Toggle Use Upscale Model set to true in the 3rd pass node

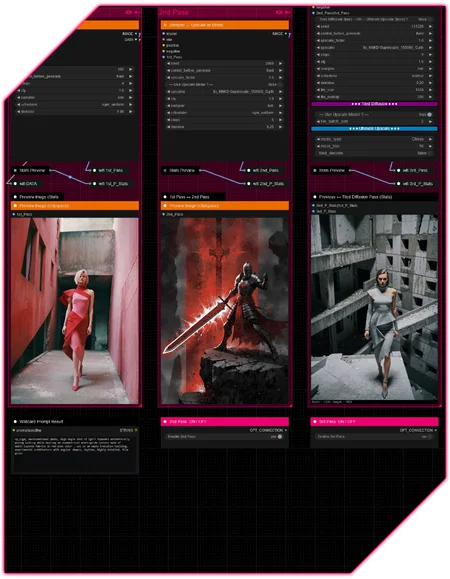click(374, 114)
